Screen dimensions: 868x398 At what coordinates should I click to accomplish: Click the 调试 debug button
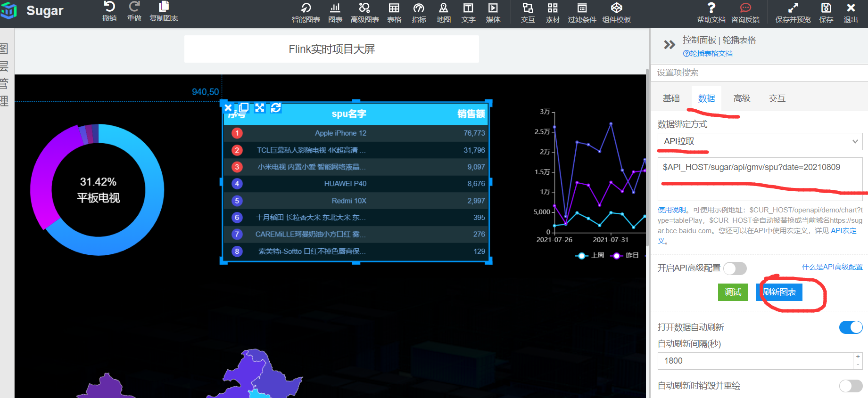click(x=733, y=292)
